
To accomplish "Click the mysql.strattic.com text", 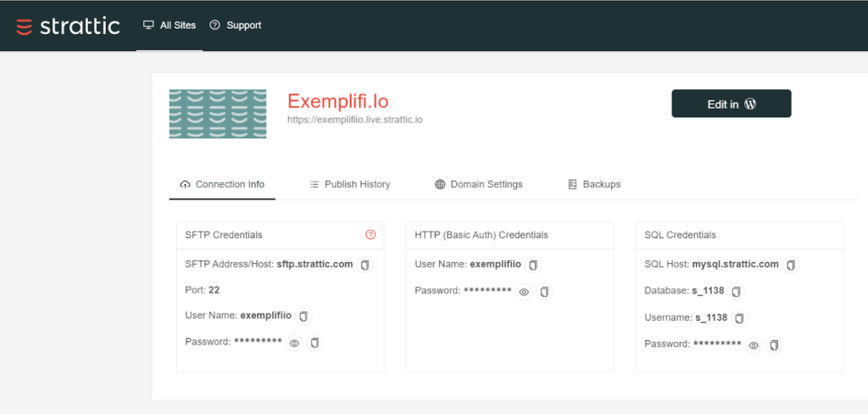I will click(x=735, y=264).
